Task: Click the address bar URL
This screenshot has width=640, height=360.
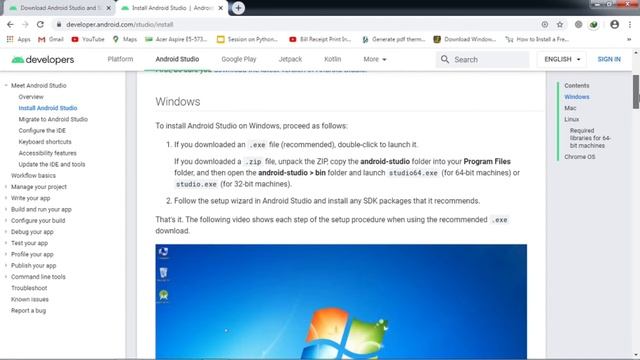Action: click(120, 24)
